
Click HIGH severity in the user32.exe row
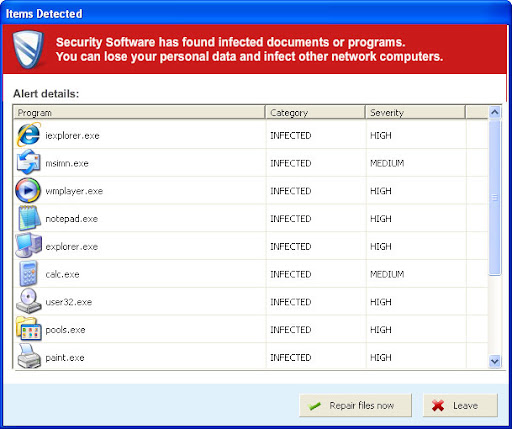coord(381,302)
